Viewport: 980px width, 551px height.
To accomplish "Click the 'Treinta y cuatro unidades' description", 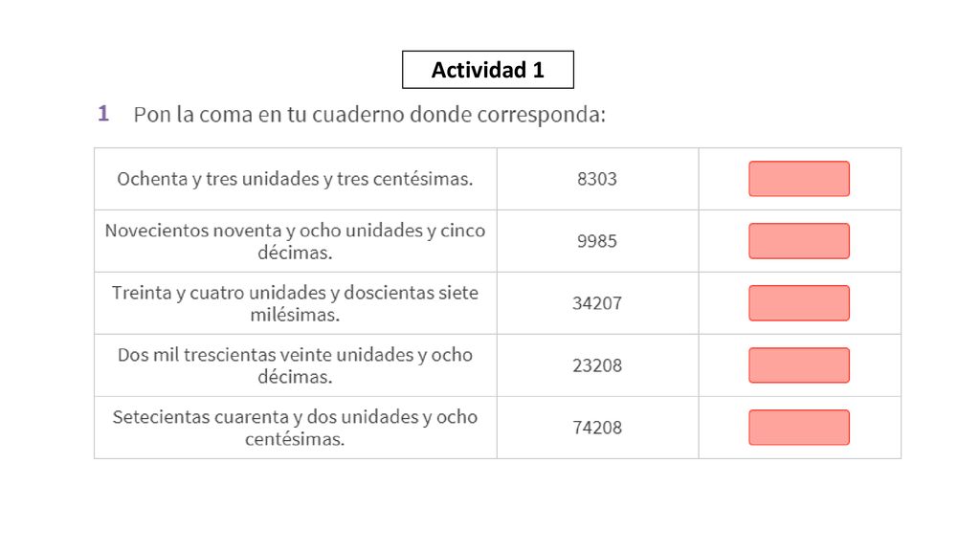I will coord(295,303).
